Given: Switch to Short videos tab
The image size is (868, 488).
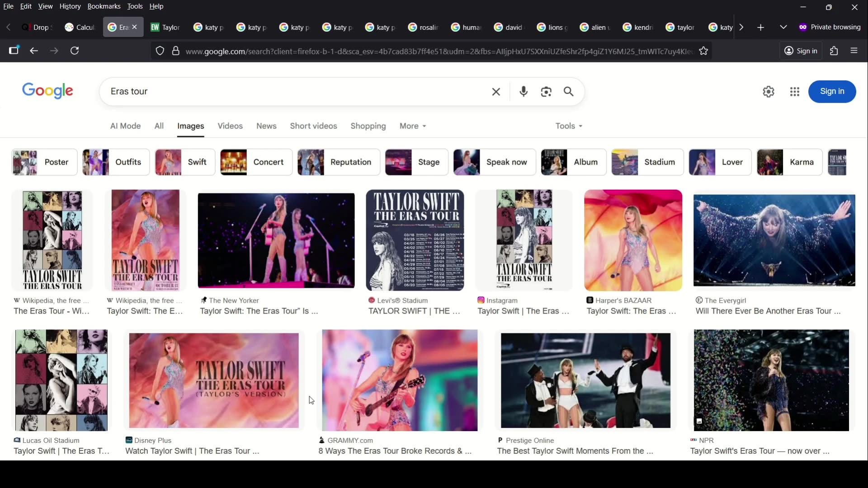Looking at the screenshot, I should click(313, 126).
